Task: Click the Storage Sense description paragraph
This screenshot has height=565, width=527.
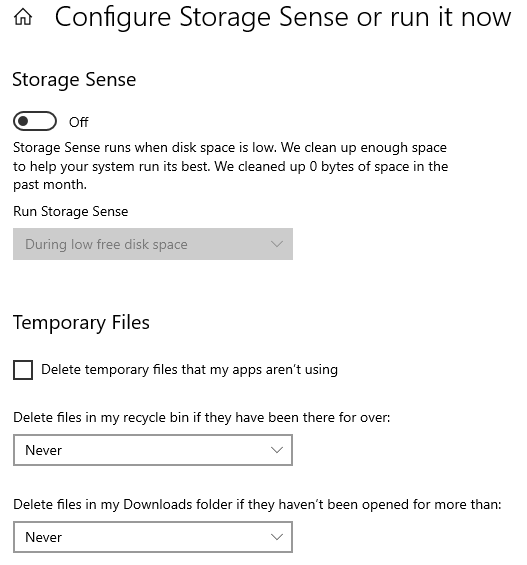Action: pyautogui.click(x=231, y=166)
